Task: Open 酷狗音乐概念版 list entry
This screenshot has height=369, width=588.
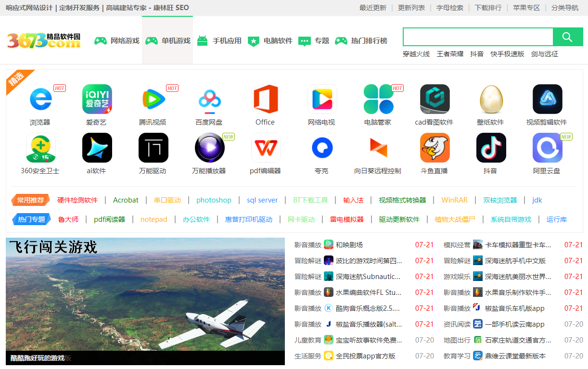Action: [368, 308]
